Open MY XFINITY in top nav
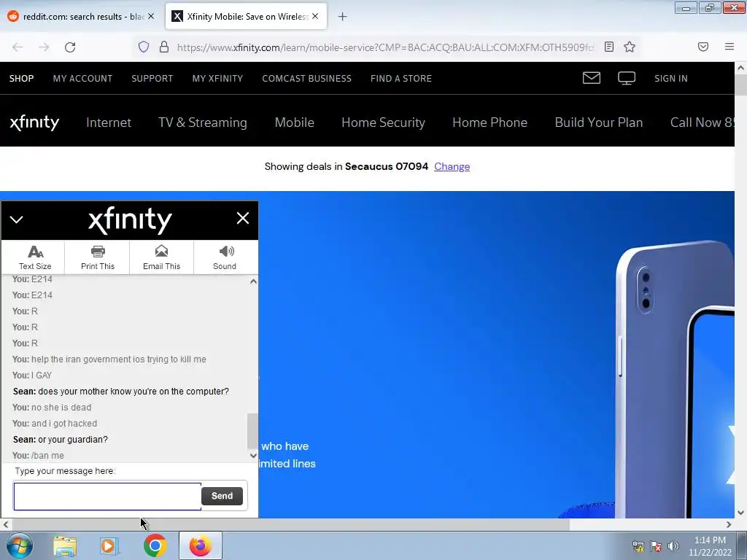This screenshot has width=747, height=560. (x=217, y=79)
